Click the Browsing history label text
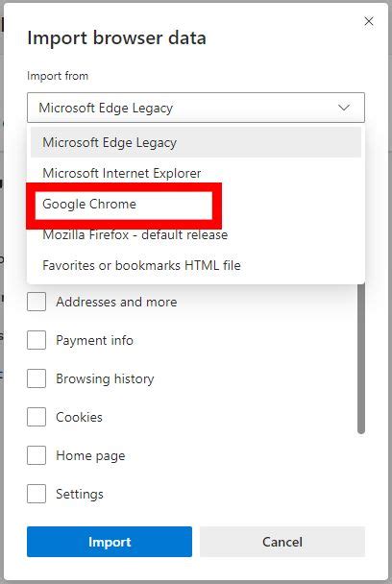 pyautogui.click(x=105, y=378)
